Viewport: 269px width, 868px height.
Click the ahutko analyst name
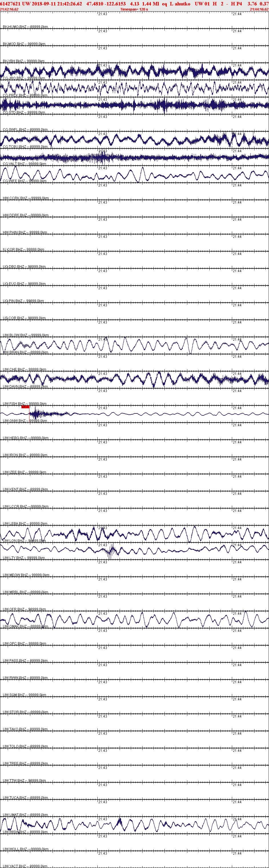point(182,4)
